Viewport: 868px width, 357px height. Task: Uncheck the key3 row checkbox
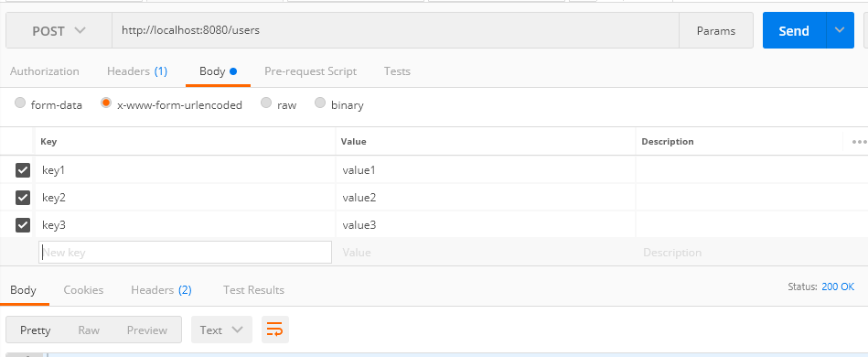[23, 225]
